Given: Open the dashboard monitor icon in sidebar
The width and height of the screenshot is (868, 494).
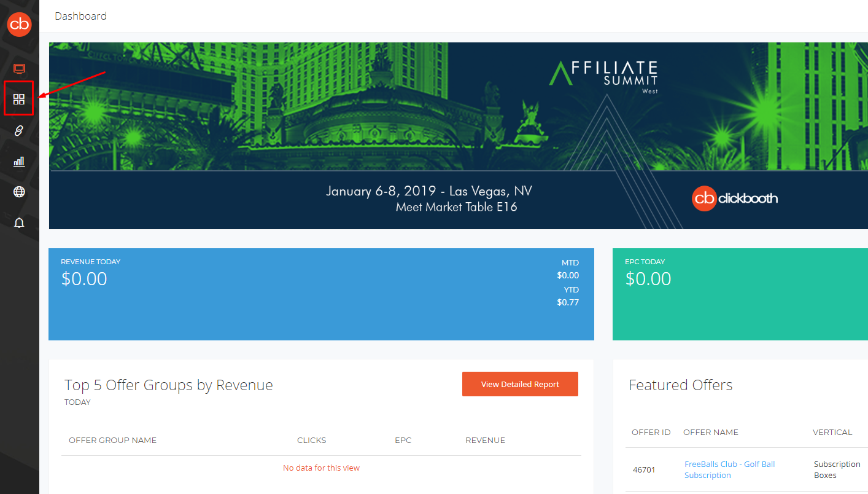Looking at the screenshot, I should tap(19, 68).
